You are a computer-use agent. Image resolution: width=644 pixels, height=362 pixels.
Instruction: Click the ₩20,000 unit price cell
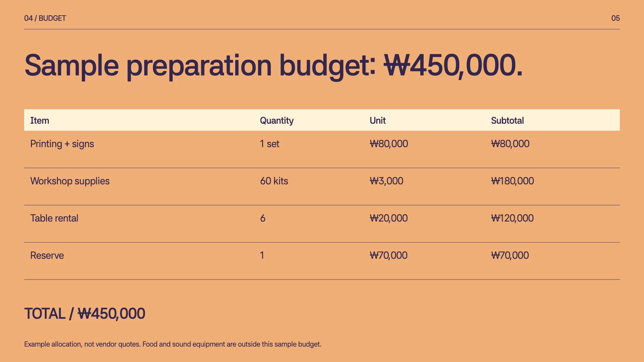pos(389,218)
